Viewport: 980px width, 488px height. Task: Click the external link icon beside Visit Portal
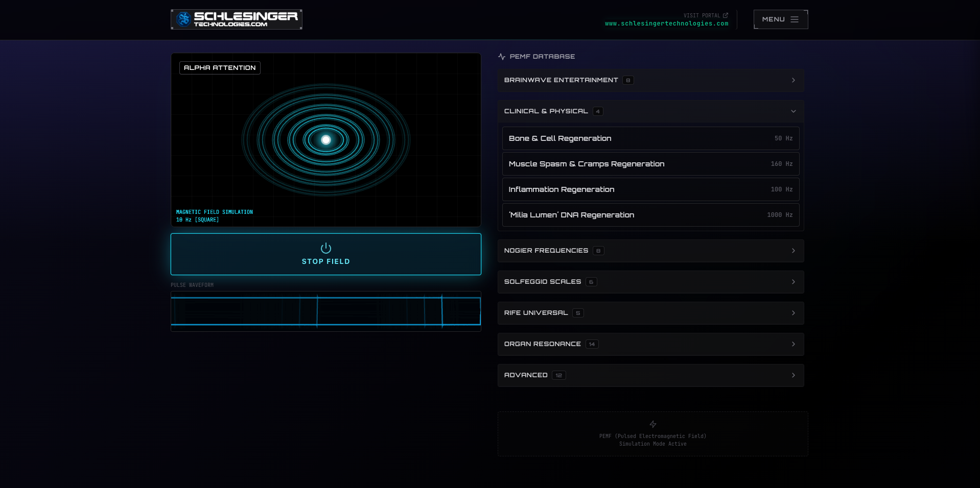(725, 15)
